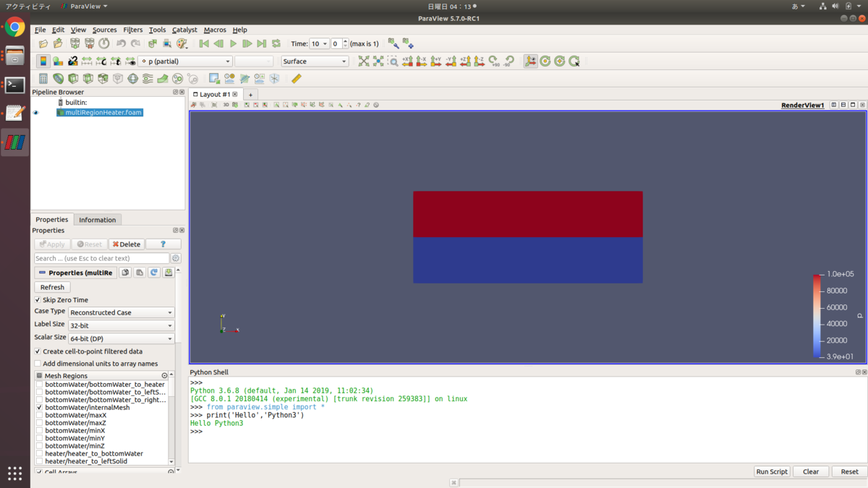Viewport: 868px width, 488px height.
Task: Show applications grid in the dock
Action: (x=14, y=473)
